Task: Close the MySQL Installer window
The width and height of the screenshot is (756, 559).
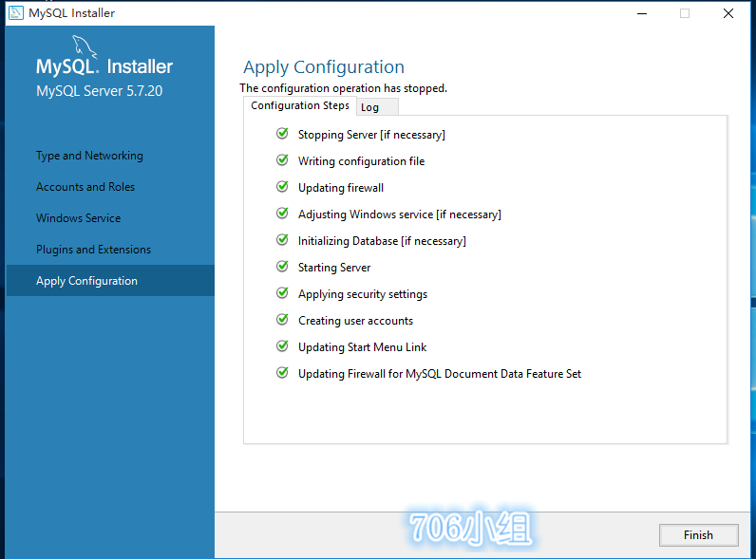Action: [x=728, y=13]
